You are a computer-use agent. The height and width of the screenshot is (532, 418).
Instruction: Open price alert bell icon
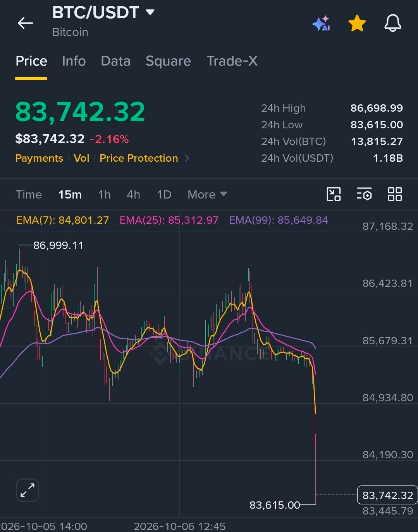tap(392, 23)
